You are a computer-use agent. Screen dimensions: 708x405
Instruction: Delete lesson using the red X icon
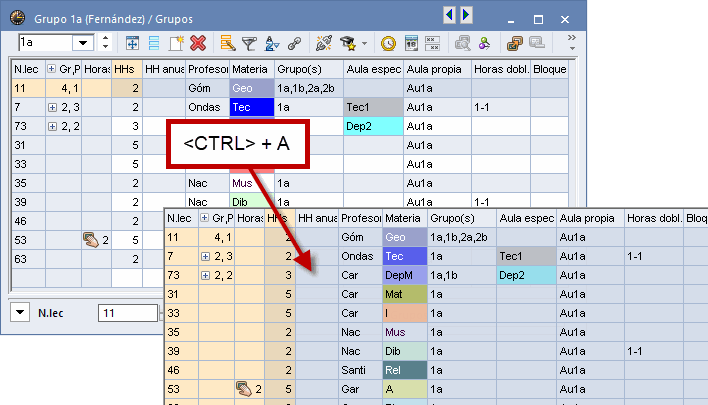[x=198, y=43]
